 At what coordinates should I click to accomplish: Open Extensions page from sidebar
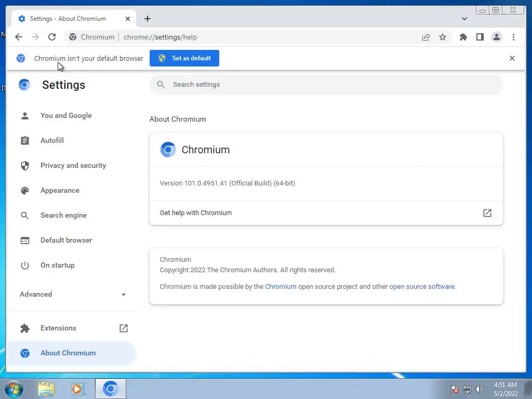click(58, 328)
